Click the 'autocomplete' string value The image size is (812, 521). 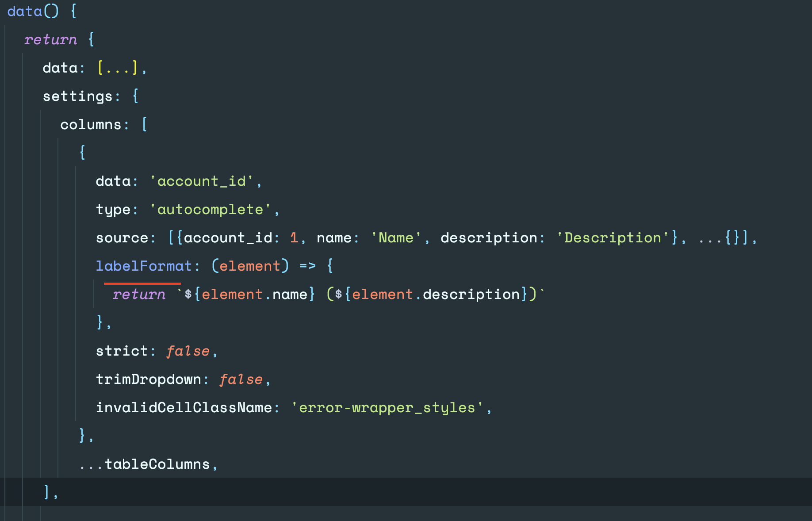point(210,209)
